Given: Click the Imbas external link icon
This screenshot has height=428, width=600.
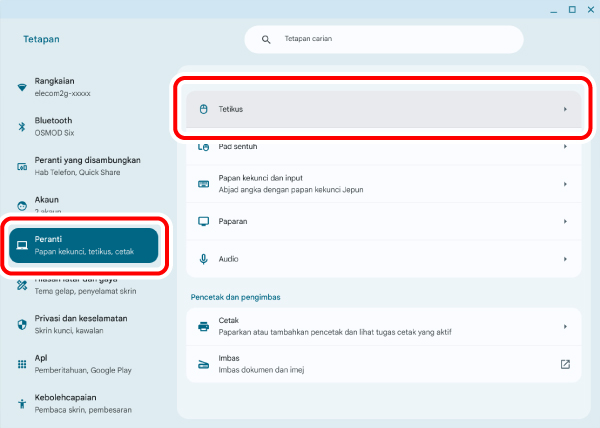Looking at the screenshot, I should (565, 364).
